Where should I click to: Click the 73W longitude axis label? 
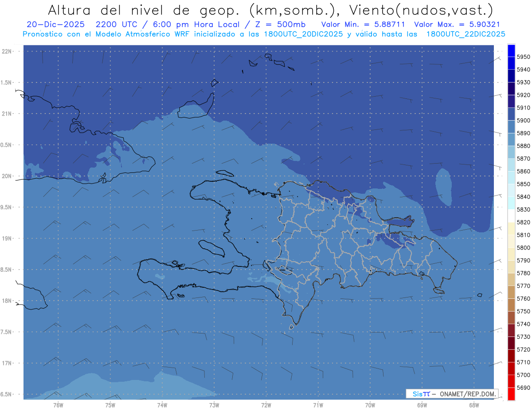(x=214, y=405)
